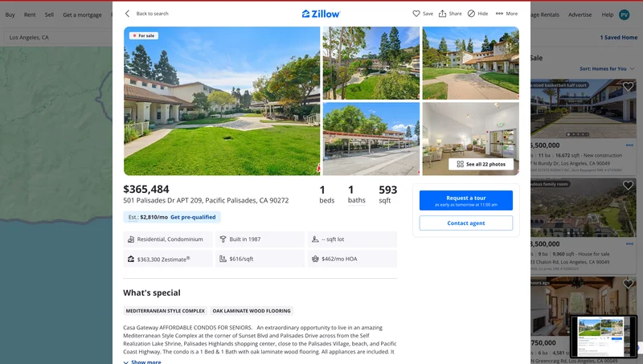Viewport: 643px width, 364px height.
Task: Click the back arrow next to Back to search
Action: 127,14
